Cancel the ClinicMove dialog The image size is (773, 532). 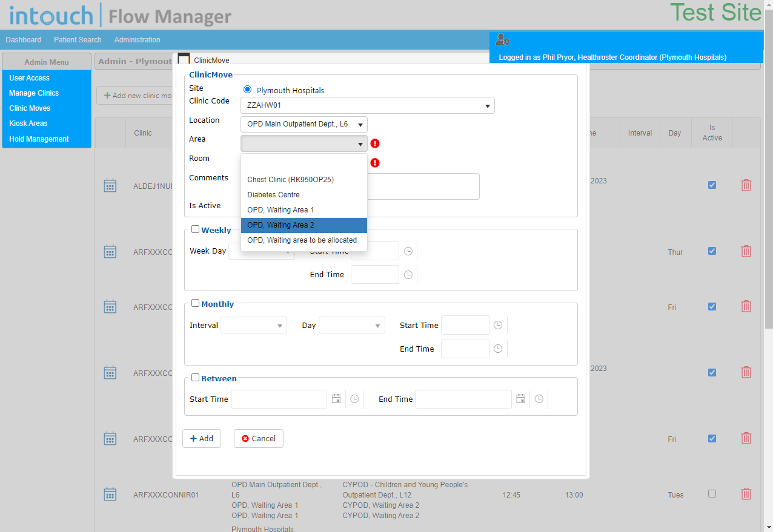pos(259,438)
